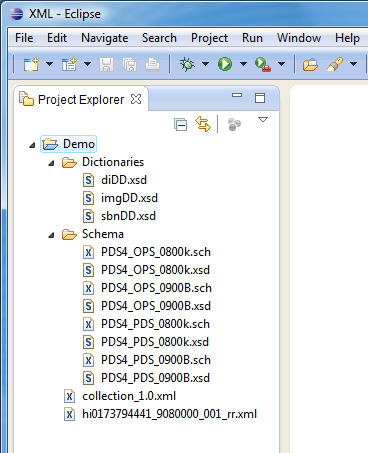Click the Save All icon
This screenshot has height=453, width=368.
(x=129, y=64)
